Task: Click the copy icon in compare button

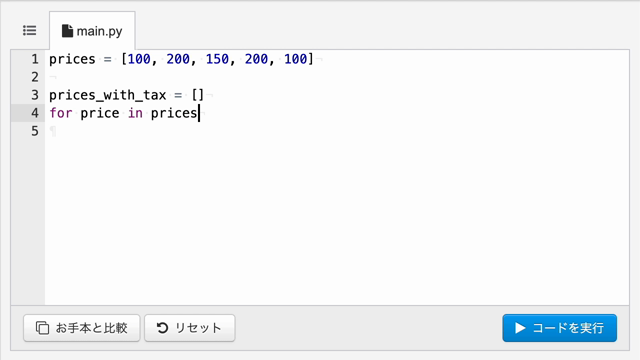Action: pos(42,328)
